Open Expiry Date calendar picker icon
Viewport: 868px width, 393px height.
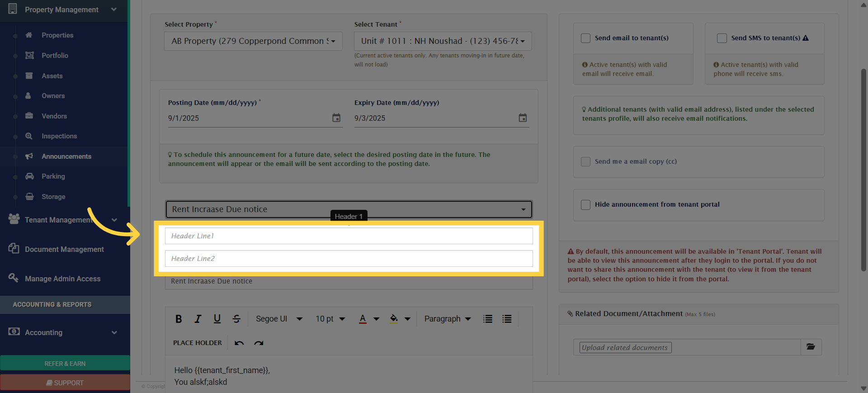[x=523, y=118]
